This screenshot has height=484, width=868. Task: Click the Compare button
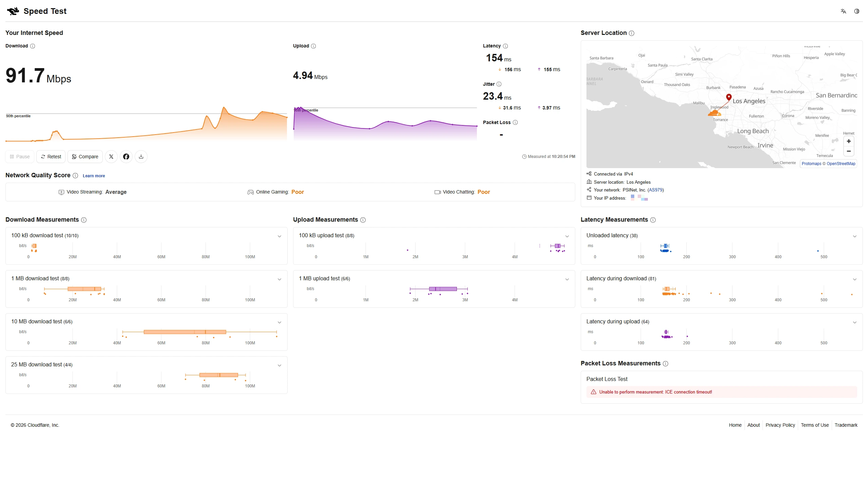(x=85, y=157)
